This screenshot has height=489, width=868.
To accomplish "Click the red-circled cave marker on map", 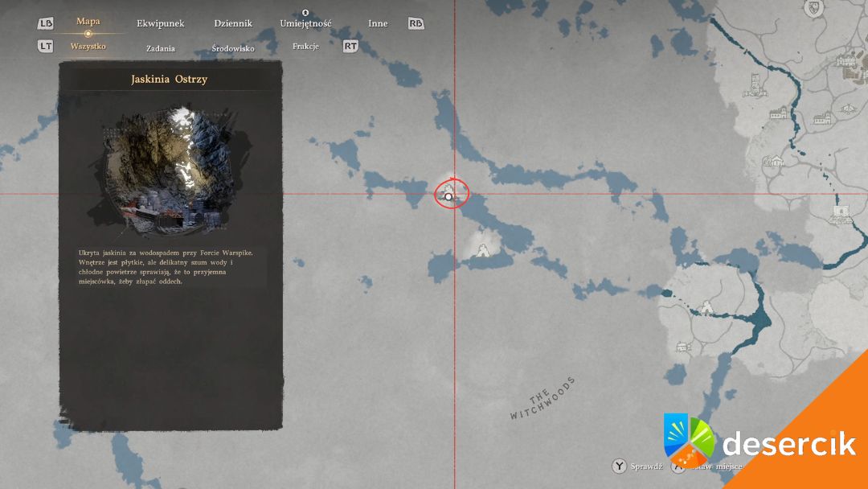I will click(x=450, y=195).
